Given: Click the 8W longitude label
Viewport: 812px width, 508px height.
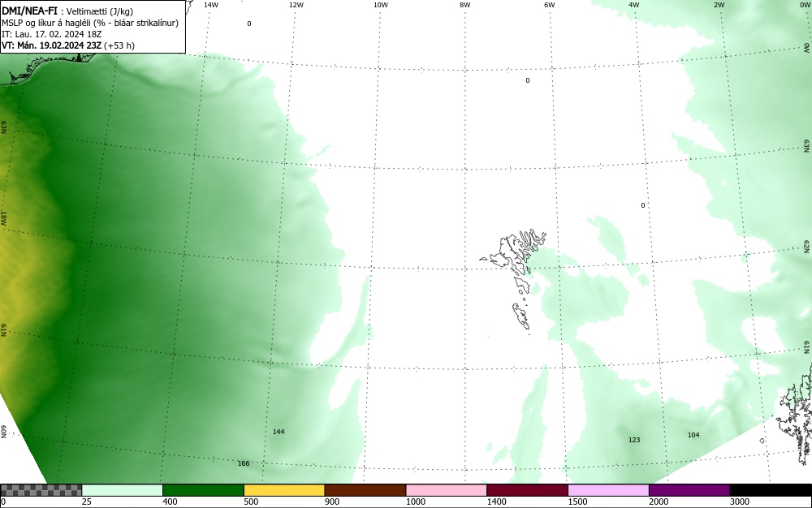Looking at the screenshot, I should tap(465, 5).
